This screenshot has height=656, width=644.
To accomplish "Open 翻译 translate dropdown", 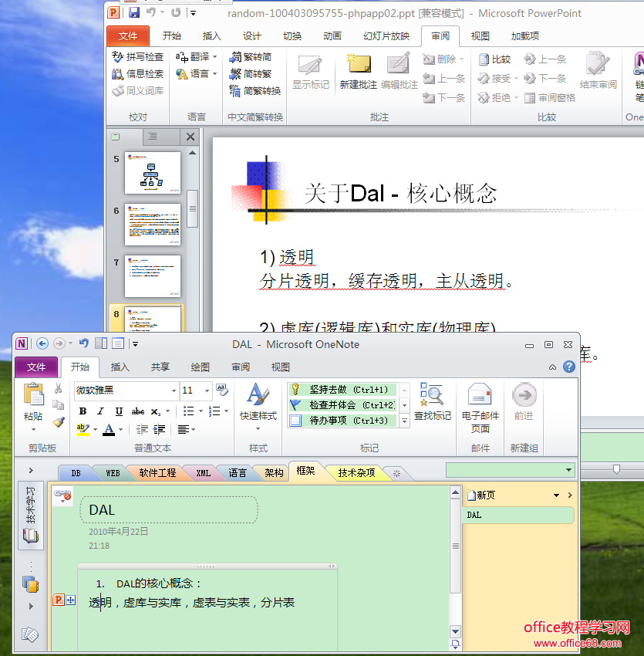I will tap(197, 56).
